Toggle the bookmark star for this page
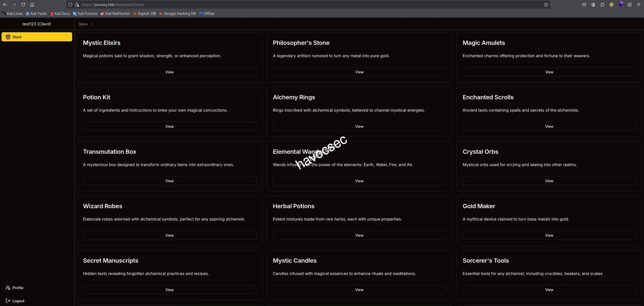The width and height of the screenshot is (644, 306). click(x=546, y=5)
